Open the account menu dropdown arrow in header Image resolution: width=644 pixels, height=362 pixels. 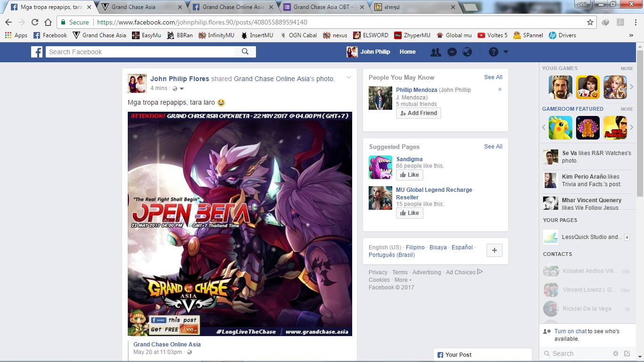click(506, 52)
